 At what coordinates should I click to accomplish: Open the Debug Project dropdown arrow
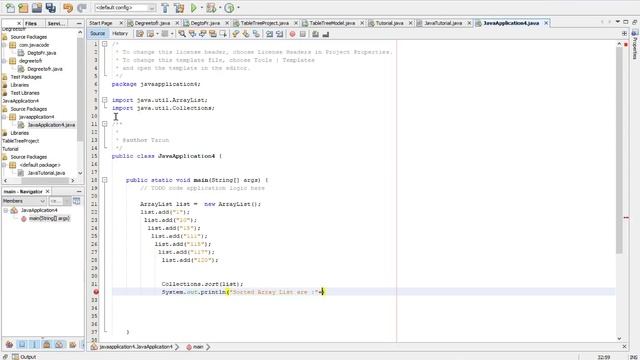(x=220, y=7)
